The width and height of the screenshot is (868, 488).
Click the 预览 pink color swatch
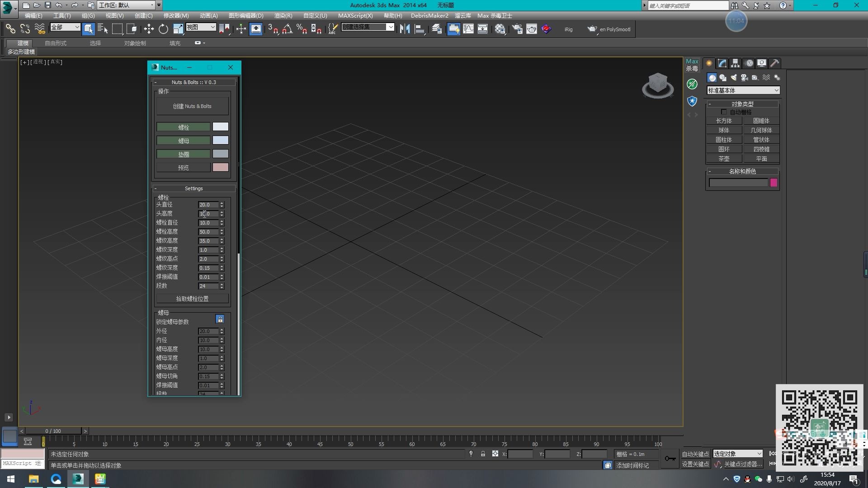click(x=221, y=167)
